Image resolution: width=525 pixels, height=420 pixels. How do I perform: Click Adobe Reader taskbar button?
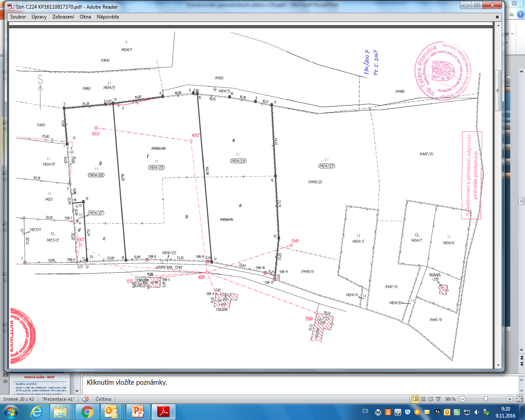pos(164,412)
